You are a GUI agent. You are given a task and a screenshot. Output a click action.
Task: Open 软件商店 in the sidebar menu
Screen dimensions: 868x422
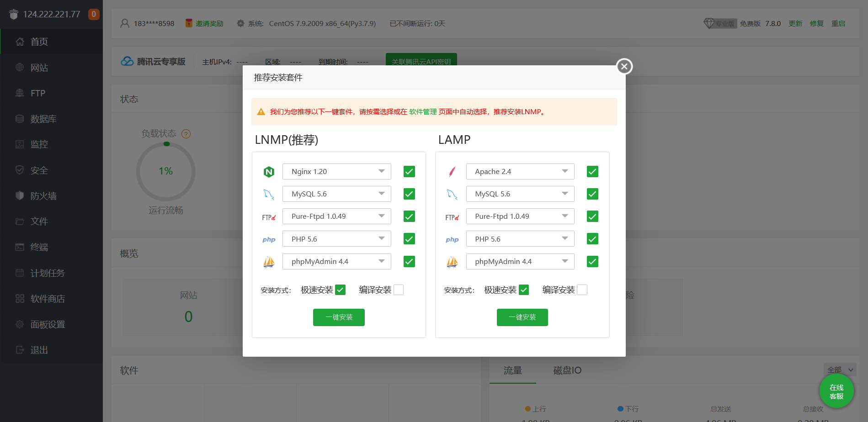(x=51, y=299)
